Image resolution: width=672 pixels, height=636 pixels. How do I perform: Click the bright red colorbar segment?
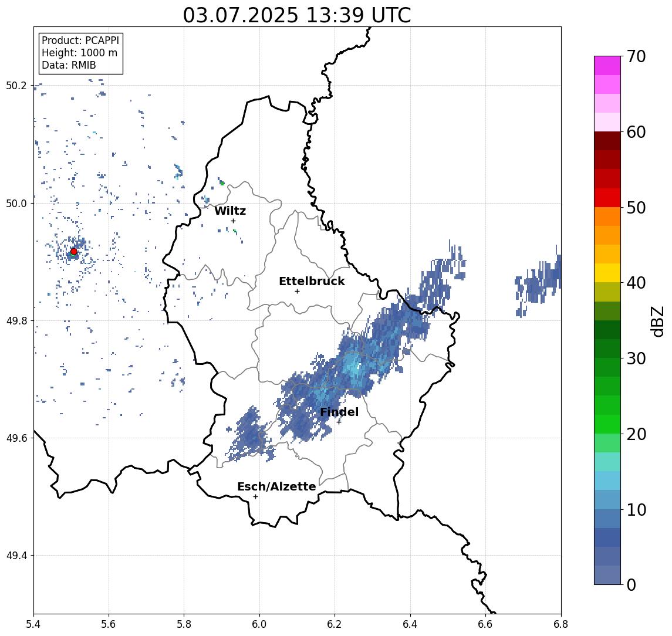tap(607, 198)
